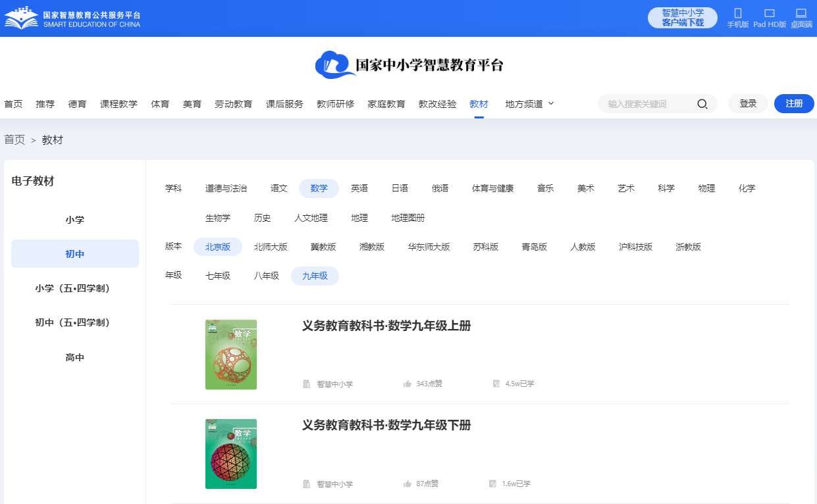Select the 华东师大版 edition filter

(429, 247)
